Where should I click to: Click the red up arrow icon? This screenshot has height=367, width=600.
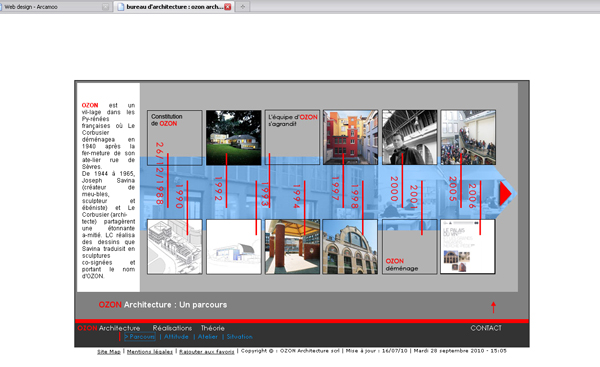pyautogui.click(x=494, y=307)
